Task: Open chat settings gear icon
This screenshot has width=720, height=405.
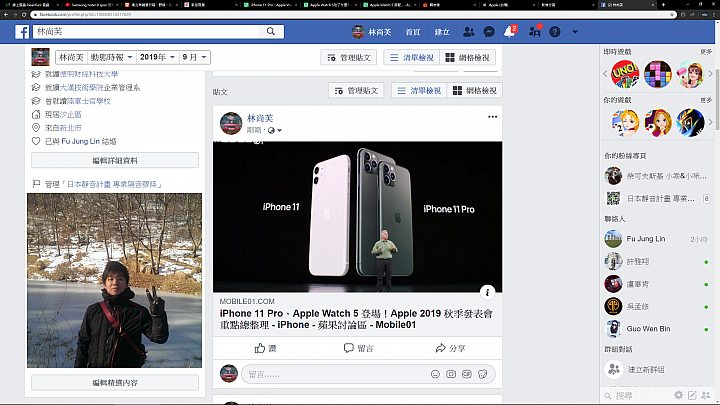Action: (678, 395)
